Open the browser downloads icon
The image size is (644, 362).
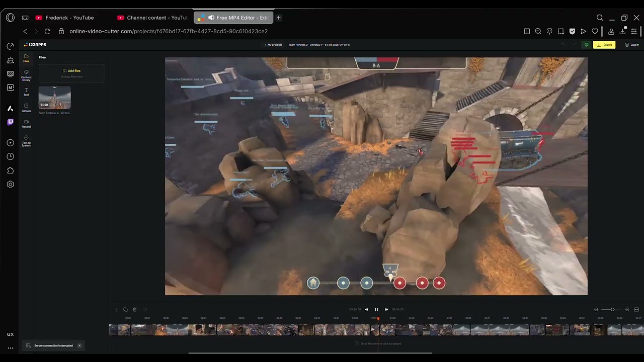point(623,31)
